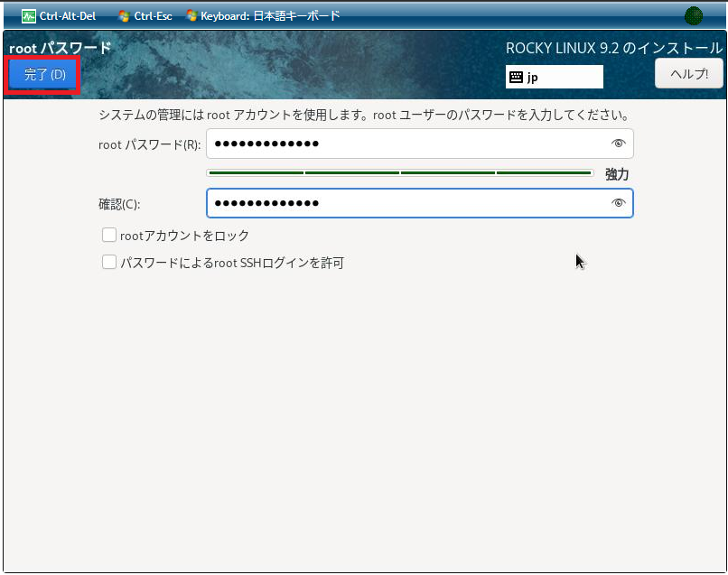This screenshot has width=728, height=575.
Task: Click inside the 確認(C) confirmation field
Action: click(406, 203)
